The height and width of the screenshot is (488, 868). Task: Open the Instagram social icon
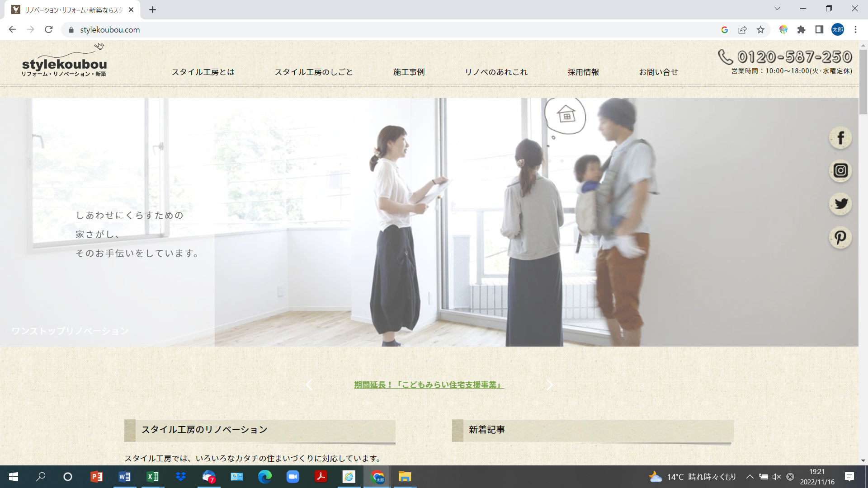click(x=840, y=171)
